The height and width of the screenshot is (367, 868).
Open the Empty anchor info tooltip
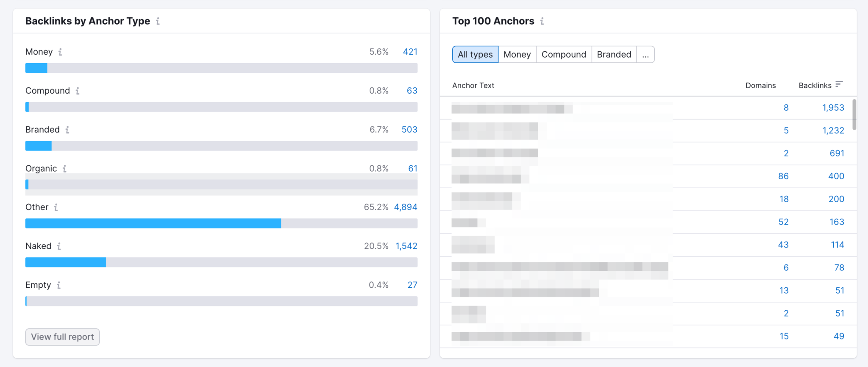pyautogui.click(x=58, y=285)
